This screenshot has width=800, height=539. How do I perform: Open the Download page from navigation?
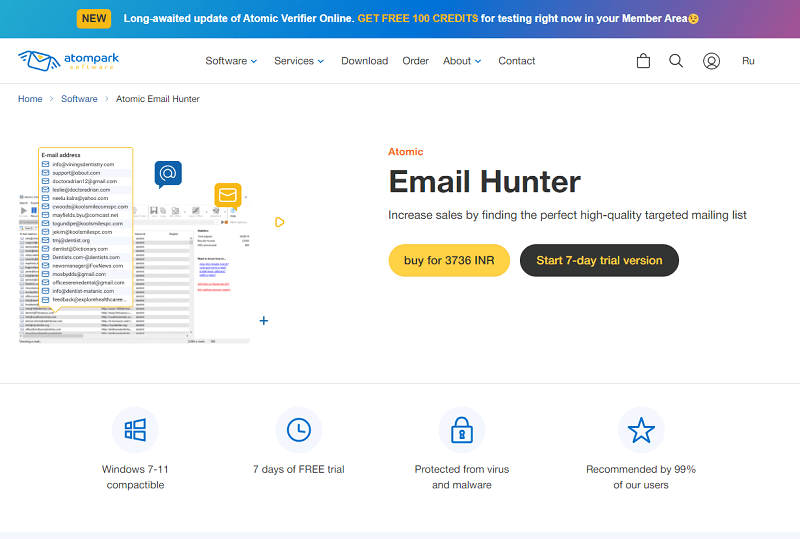pyautogui.click(x=364, y=61)
